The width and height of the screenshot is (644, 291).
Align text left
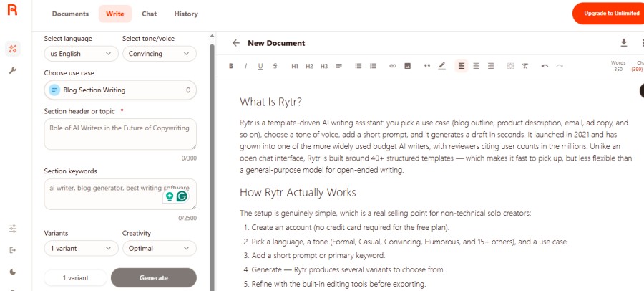click(x=462, y=66)
